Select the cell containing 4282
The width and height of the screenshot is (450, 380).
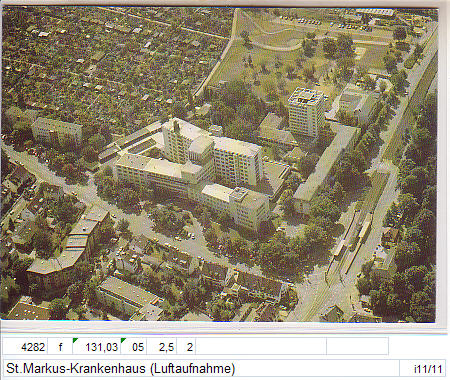(25, 347)
